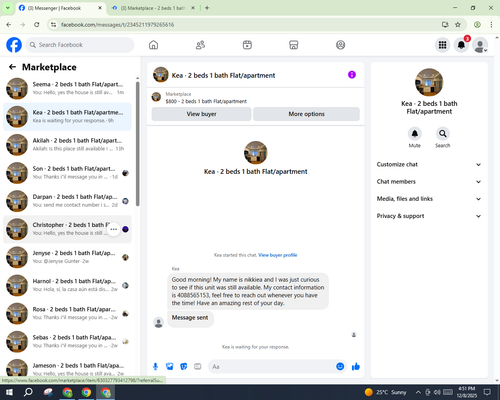Screen dimensions: 500x400
Task: Open the notifications bell icon
Action: pos(461,45)
